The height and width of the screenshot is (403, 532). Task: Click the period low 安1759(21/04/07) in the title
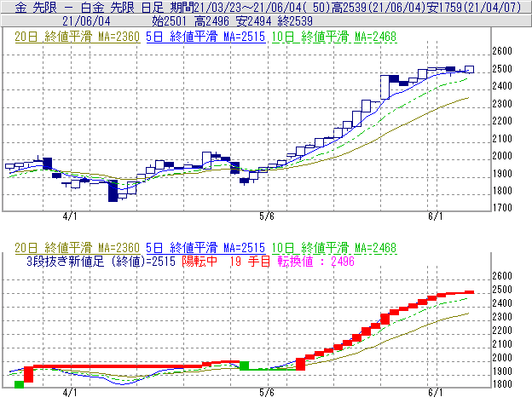(x=474, y=7)
